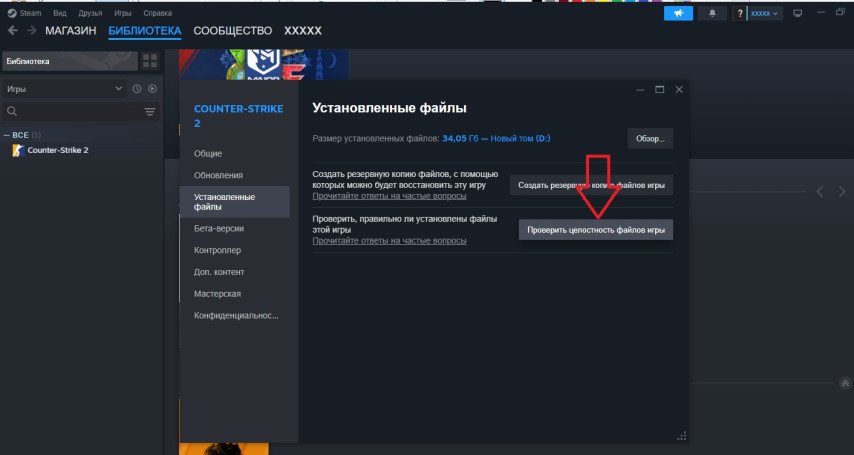Open the Контроллер section
Screen dimensions: 854x455
click(217, 250)
